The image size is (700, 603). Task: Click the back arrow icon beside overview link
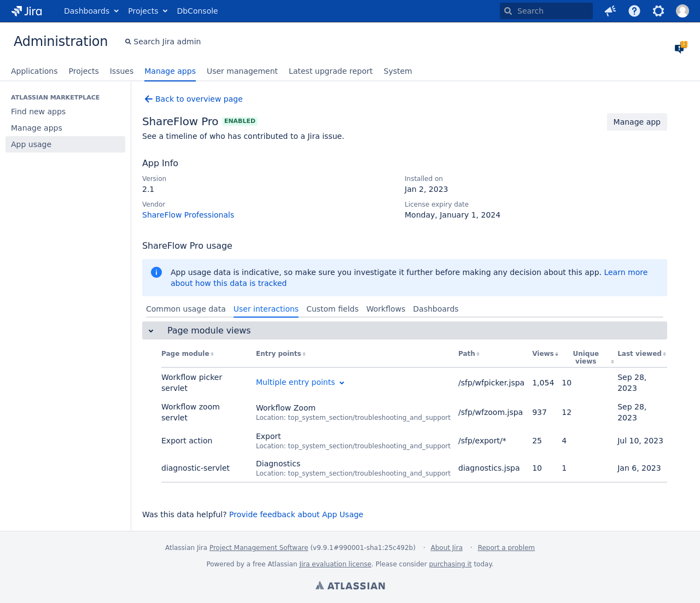click(x=148, y=99)
